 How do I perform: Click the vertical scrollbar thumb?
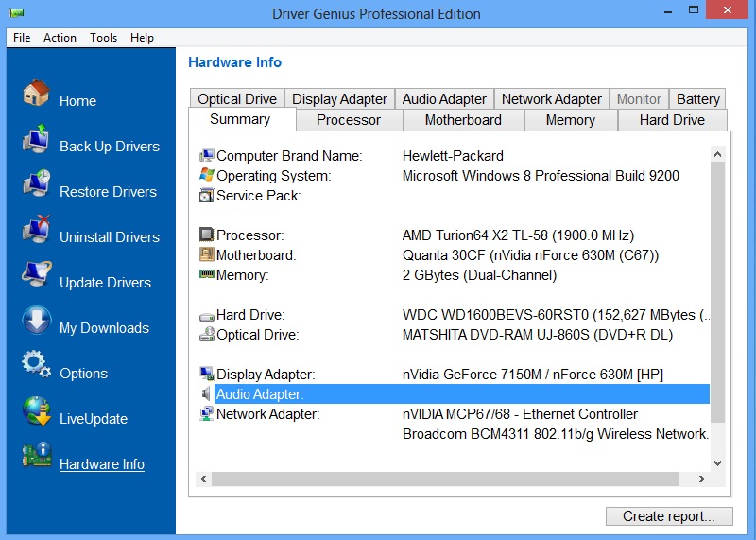click(x=717, y=292)
